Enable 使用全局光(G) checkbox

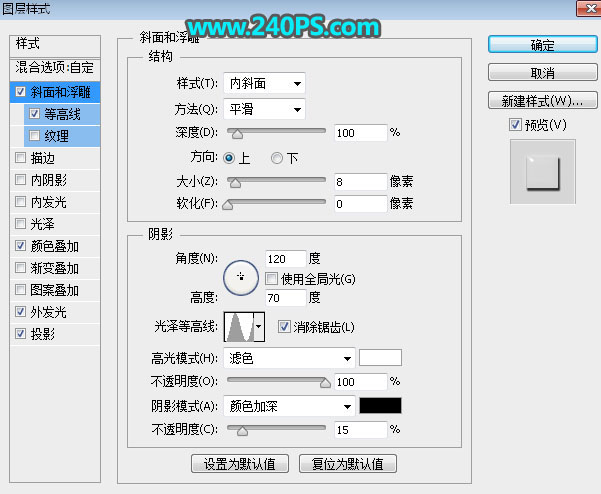coord(271,278)
